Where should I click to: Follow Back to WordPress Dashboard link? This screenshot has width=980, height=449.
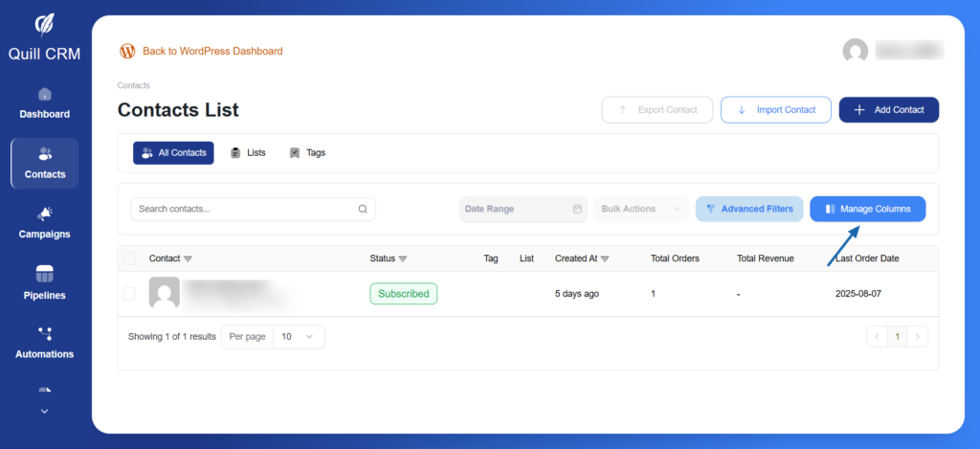212,51
